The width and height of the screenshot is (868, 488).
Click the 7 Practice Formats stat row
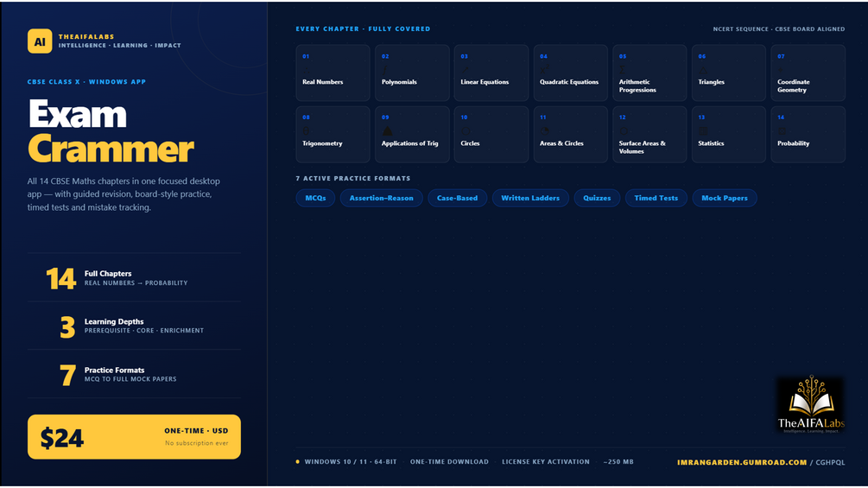(x=134, y=374)
